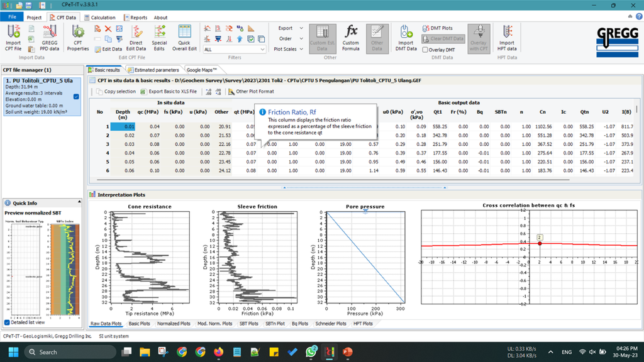
Task: Open CPT Properties
Action: coord(77,38)
